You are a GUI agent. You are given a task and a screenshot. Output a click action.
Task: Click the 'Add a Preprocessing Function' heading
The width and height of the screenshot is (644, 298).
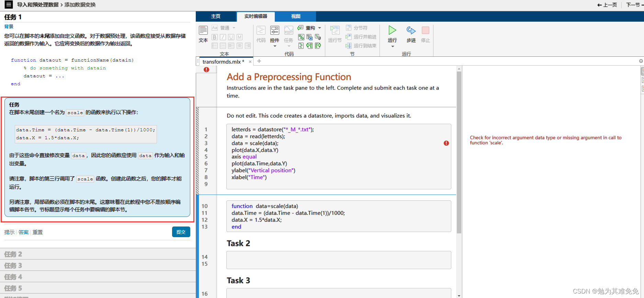(289, 77)
